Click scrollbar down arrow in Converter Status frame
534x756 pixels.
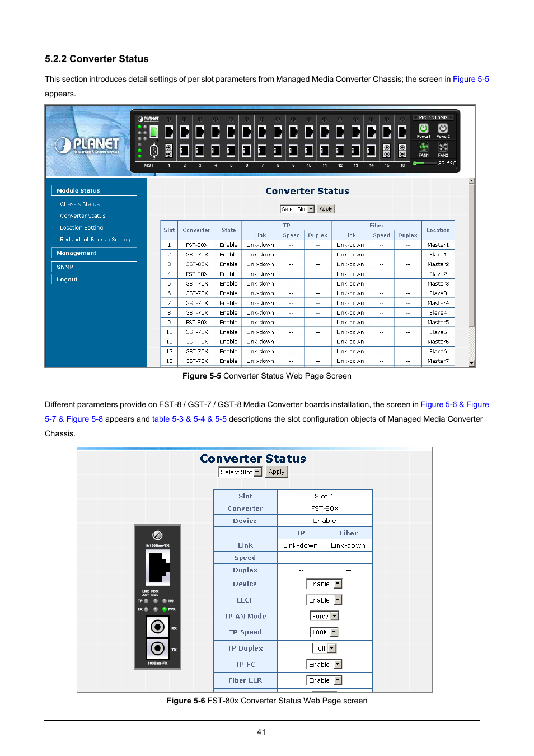(x=472, y=363)
